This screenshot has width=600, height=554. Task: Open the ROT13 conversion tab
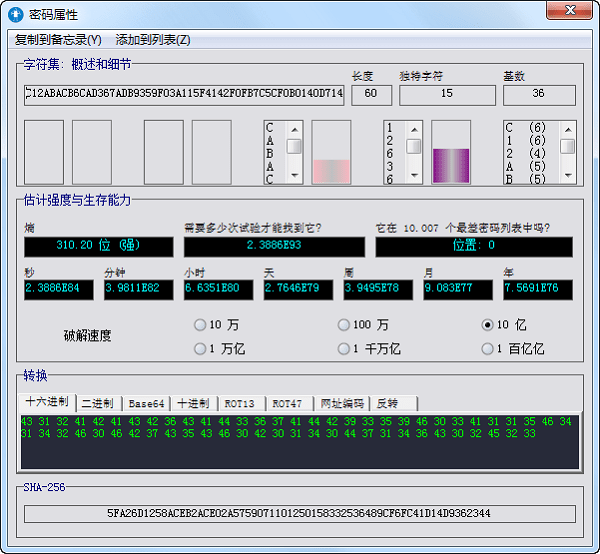pyautogui.click(x=240, y=403)
